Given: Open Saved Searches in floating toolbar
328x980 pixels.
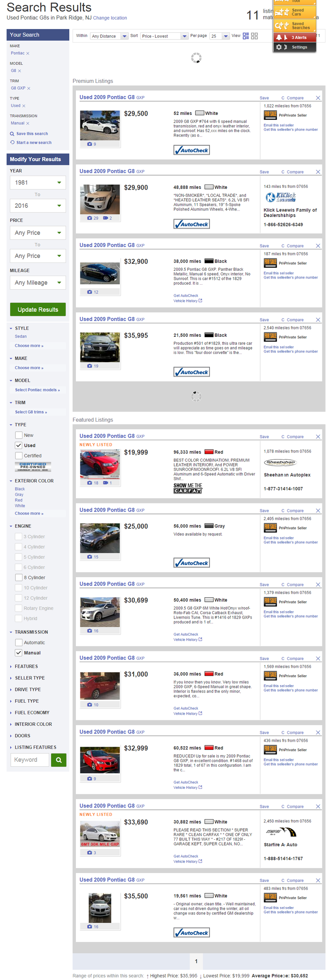Looking at the screenshot, I should click(295, 25).
